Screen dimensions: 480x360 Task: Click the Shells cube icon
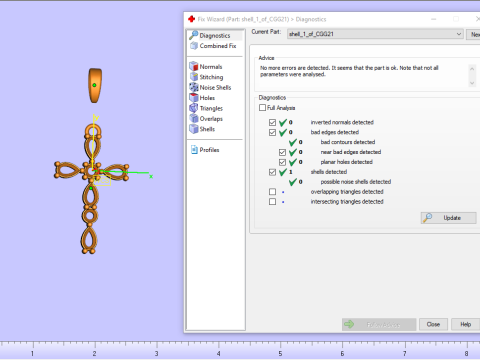point(194,129)
